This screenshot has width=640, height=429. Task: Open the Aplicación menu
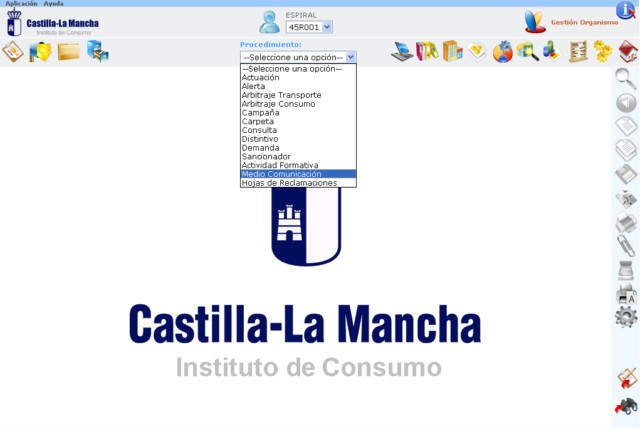click(21, 3)
